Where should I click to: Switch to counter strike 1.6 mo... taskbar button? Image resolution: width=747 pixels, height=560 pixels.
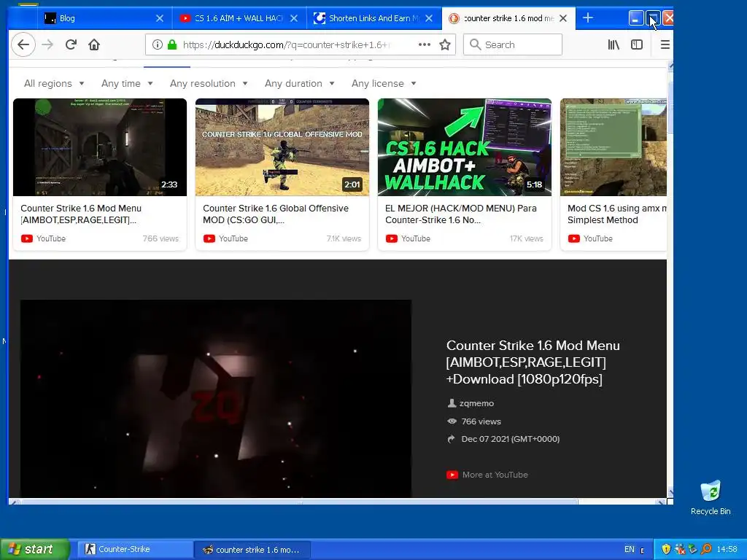(252, 550)
